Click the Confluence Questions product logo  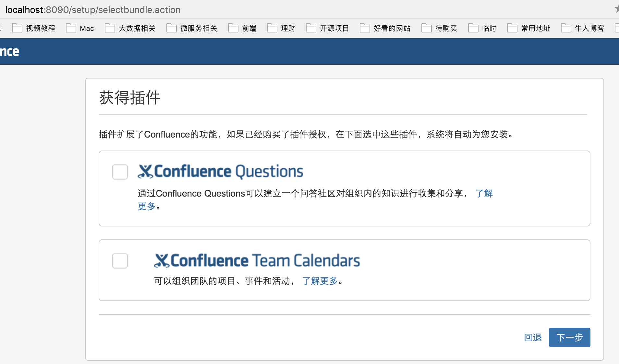click(x=221, y=171)
